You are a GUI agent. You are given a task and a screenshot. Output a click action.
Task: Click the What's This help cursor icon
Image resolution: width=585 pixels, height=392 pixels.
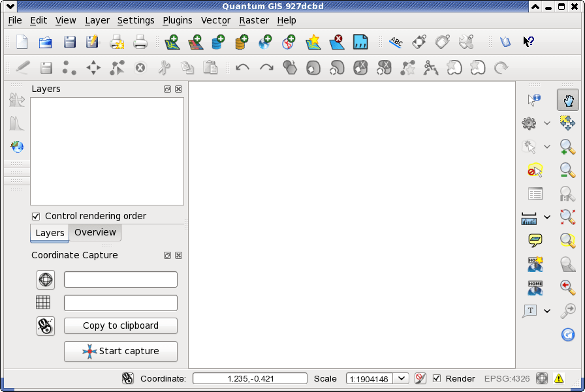(528, 41)
